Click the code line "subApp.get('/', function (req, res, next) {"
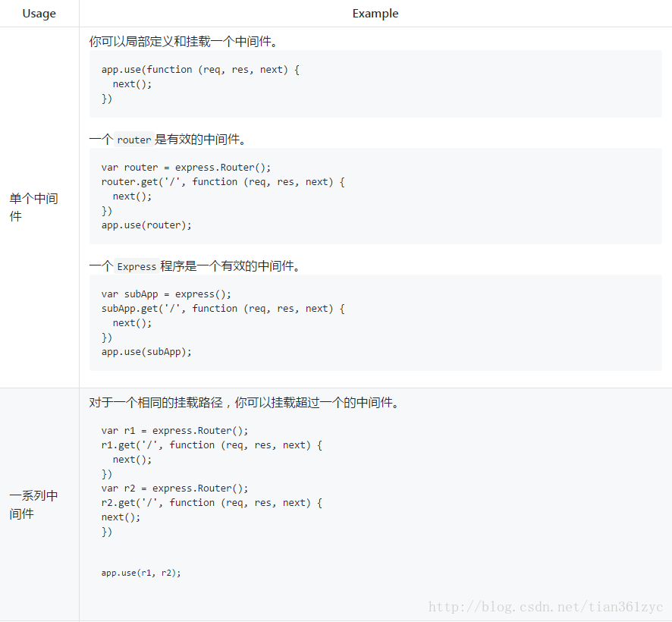This screenshot has height=622, width=672. pos(223,309)
